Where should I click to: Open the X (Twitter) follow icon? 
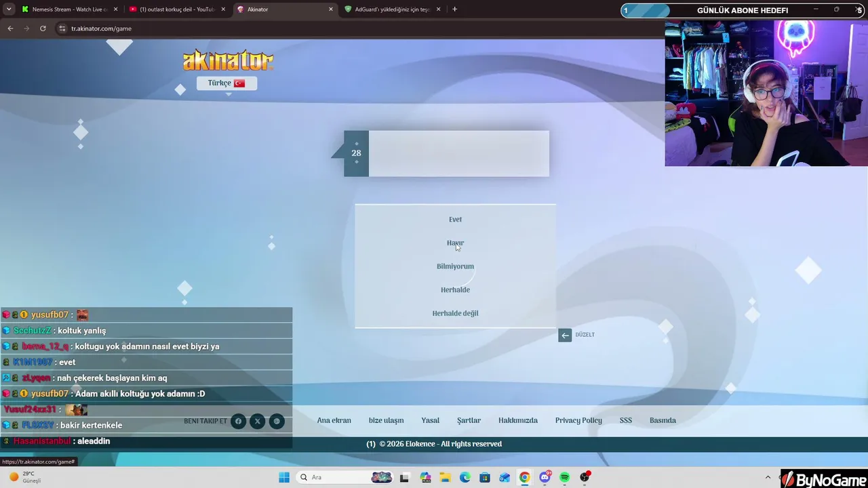coord(257,422)
